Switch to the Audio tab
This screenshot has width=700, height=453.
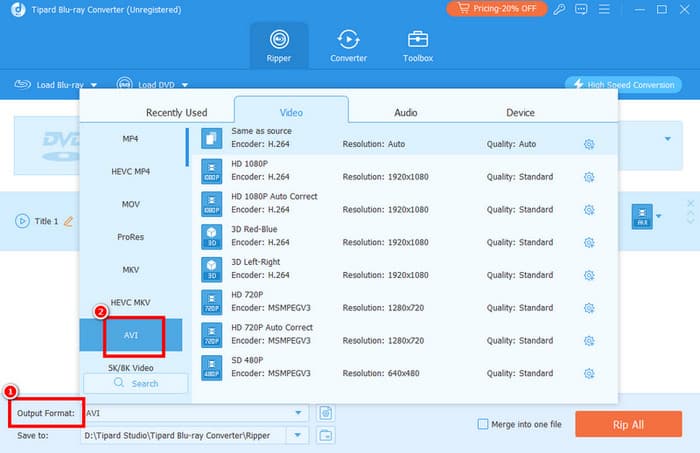tap(405, 112)
